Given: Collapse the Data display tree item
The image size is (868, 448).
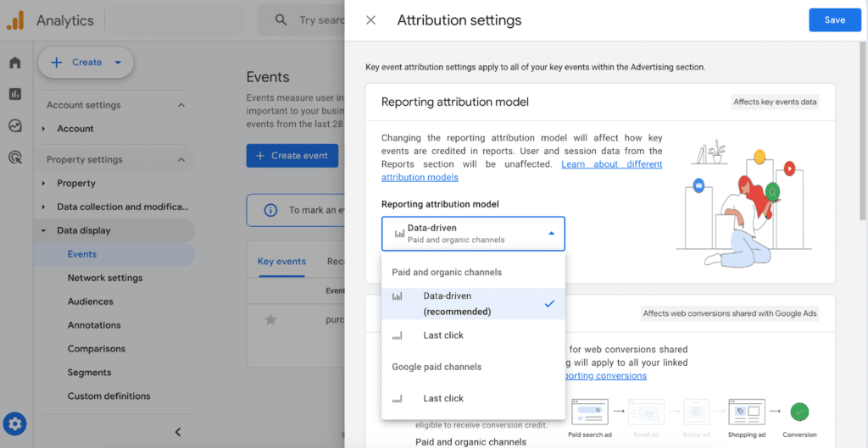Looking at the screenshot, I should click(x=44, y=230).
